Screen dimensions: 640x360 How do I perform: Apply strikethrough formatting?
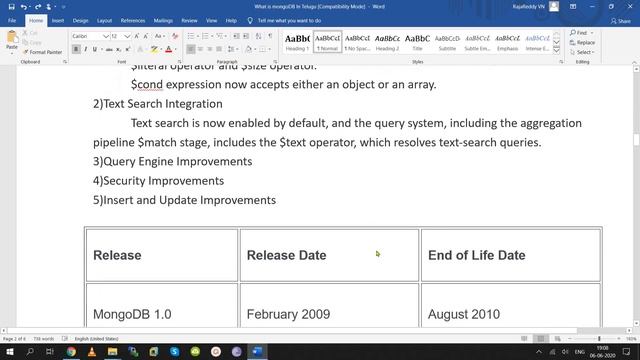[x=109, y=49]
